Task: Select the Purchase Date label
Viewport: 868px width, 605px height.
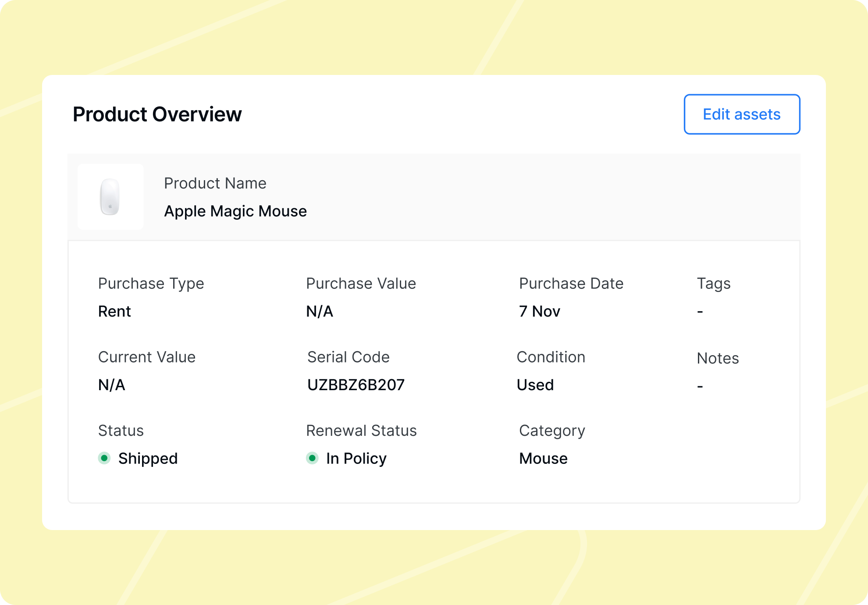Action: click(x=571, y=284)
